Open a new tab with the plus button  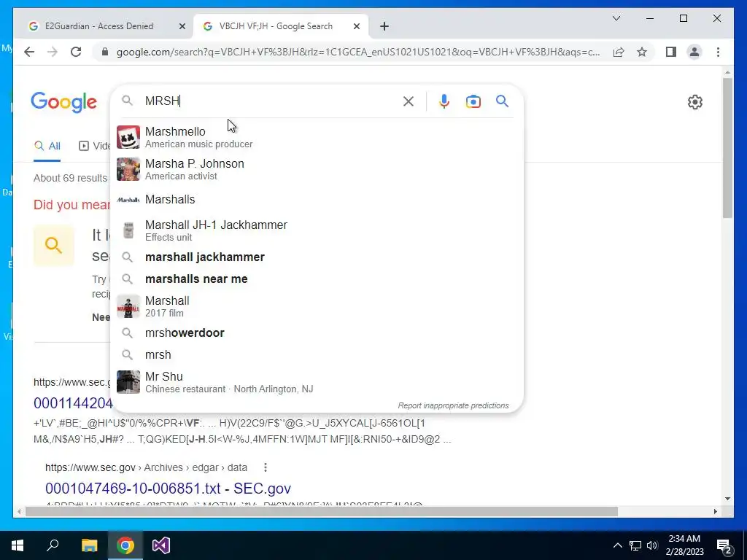pos(384,26)
